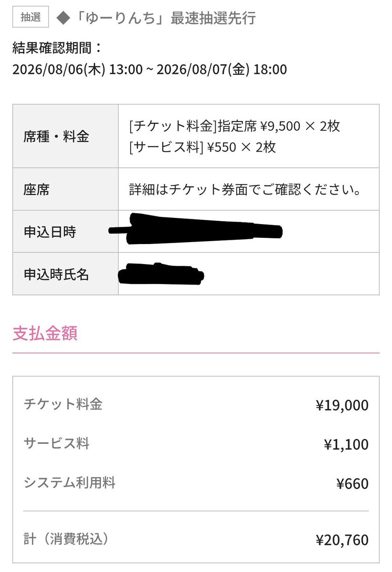This screenshot has height=572, width=392.
Task: Click the サービス料 ¥550 × 2枚 line
Action: coord(202,147)
